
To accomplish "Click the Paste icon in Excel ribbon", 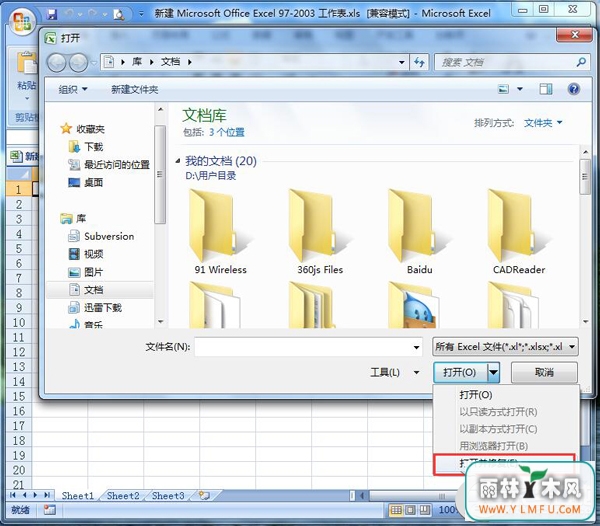I will coord(26,64).
